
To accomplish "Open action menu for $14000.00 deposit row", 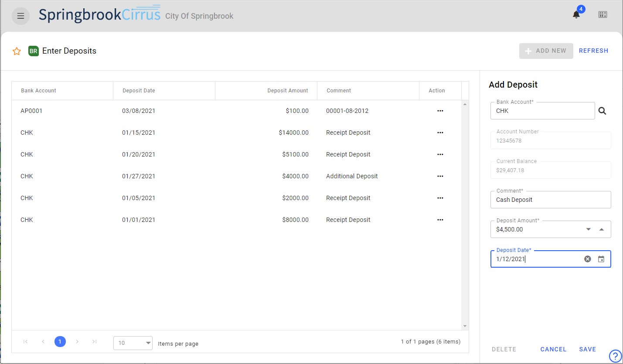I will (x=440, y=133).
